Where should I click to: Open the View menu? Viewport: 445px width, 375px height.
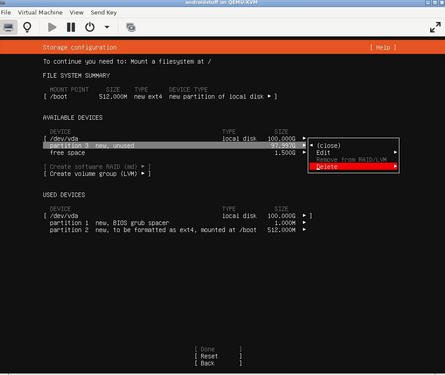tap(76, 12)
